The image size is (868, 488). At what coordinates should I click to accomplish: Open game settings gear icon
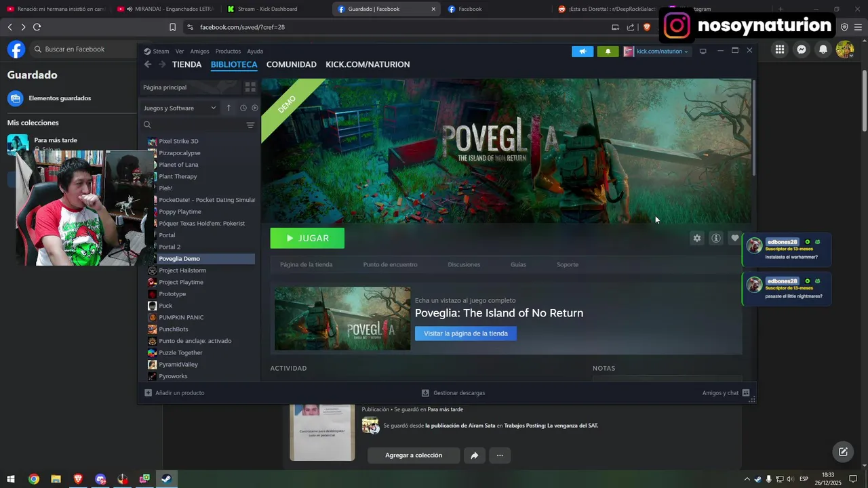click(696, 239)
